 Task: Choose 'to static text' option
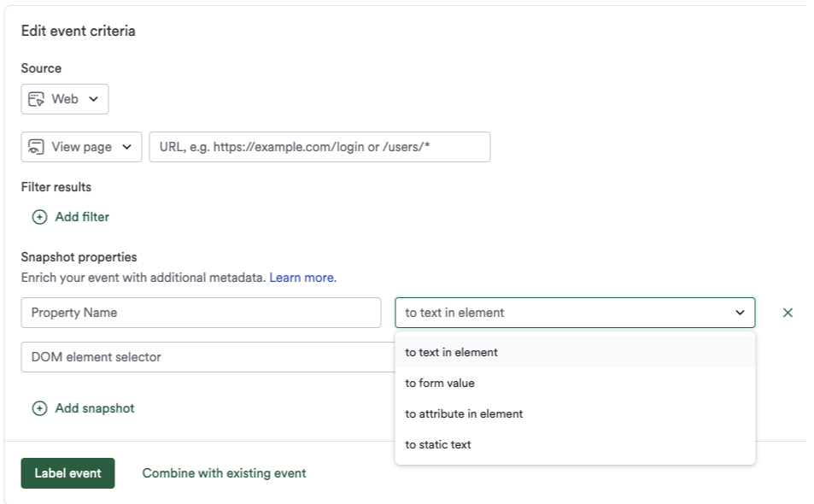tap(575, 444)
